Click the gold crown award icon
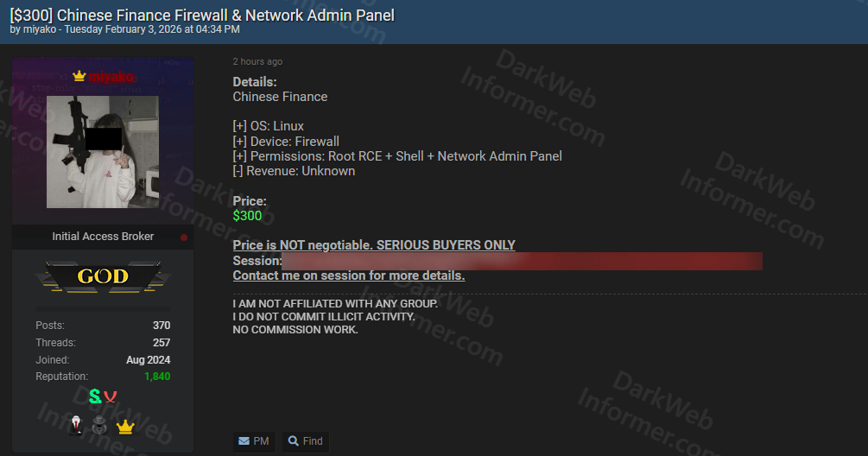This screenshot has height=456, width=868. click(x=125, y=426)
